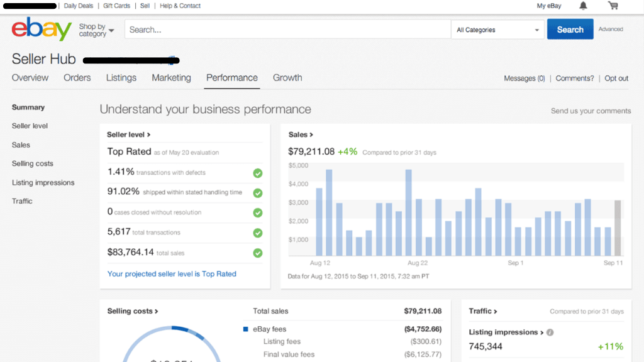Expand the Sales section heading
Image resolution: width=644 pixels, height=362 pixels.
[x=301, y=134]
